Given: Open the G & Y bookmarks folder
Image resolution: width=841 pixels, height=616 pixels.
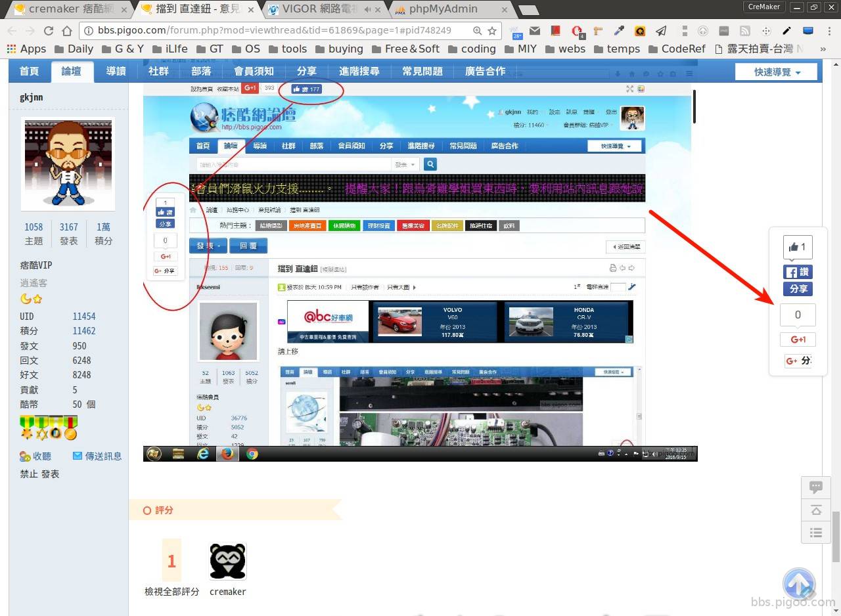Looking at the screenshot, I should point(122,49).
